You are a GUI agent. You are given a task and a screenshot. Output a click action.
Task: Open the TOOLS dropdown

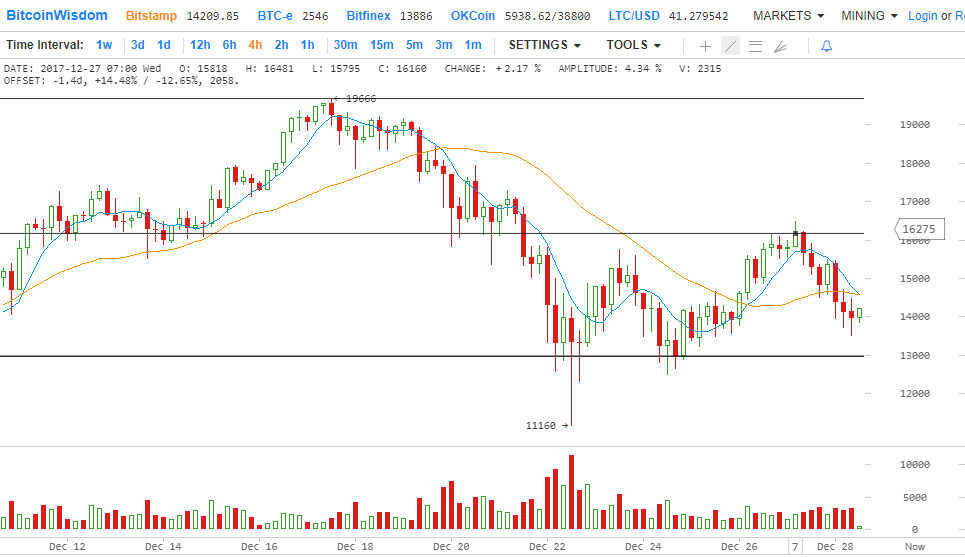[x=634, y=45]
